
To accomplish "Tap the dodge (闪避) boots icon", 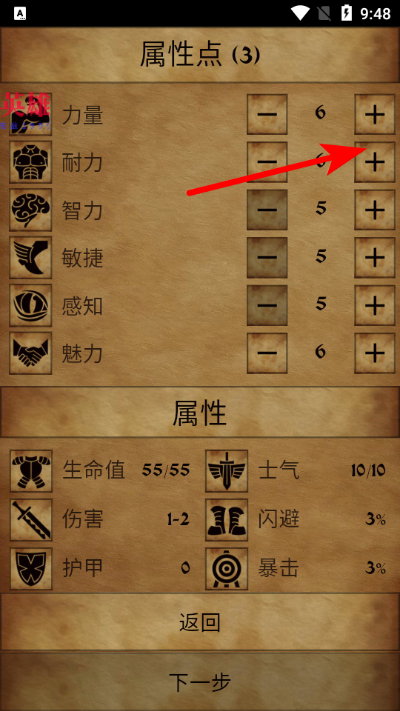I will point(227,520).
